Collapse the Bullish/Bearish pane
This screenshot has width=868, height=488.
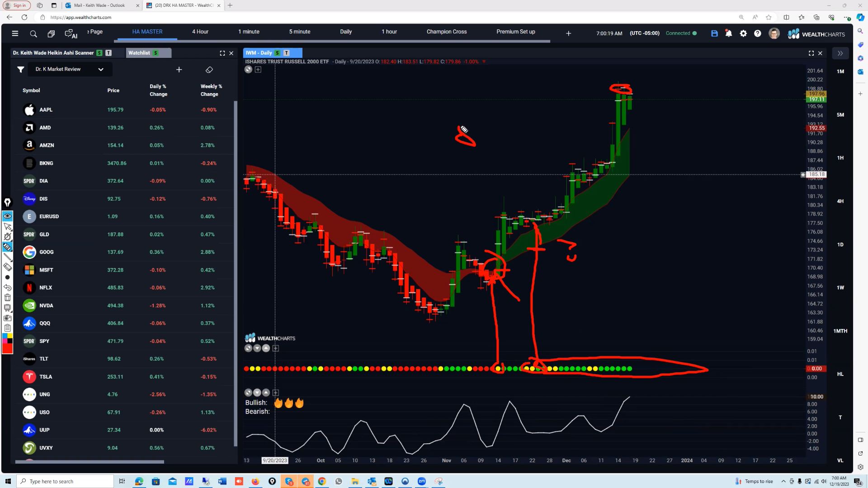[248, 393]
